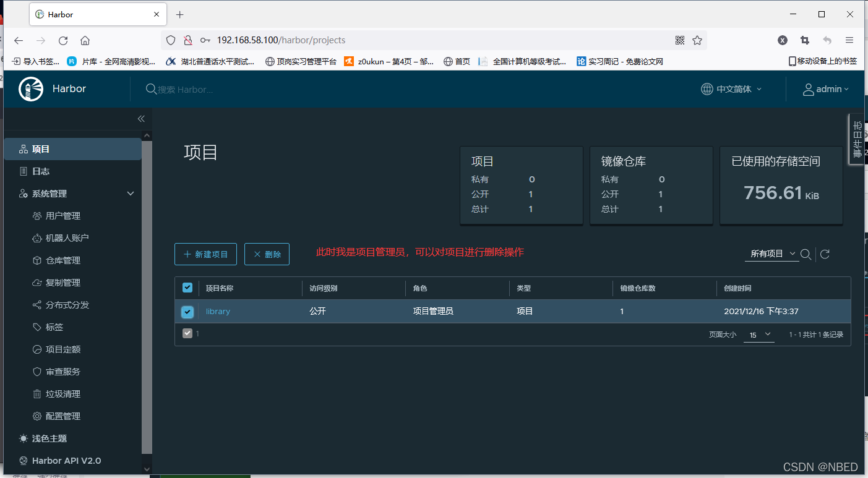Click the 新建项目 button

[x=205, y=254]
